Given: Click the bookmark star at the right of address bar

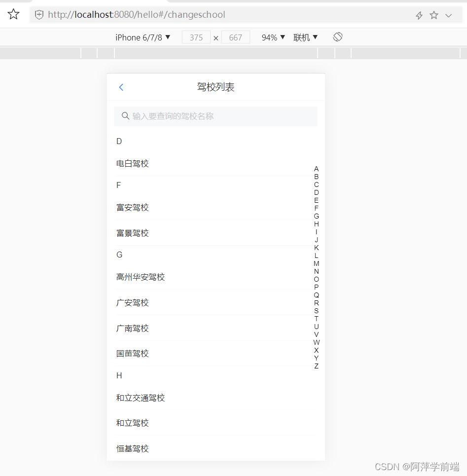Looking at the screenshot, I should [x=433, y=14].
